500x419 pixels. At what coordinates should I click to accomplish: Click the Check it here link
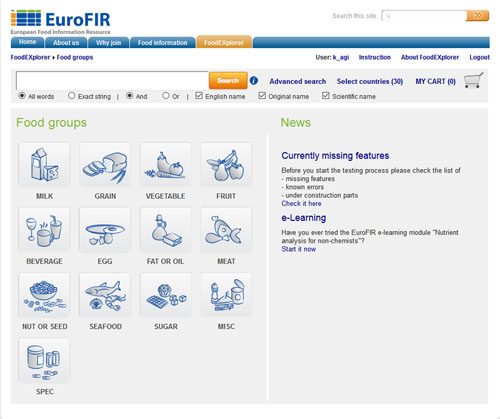click(x=301, y=203)
